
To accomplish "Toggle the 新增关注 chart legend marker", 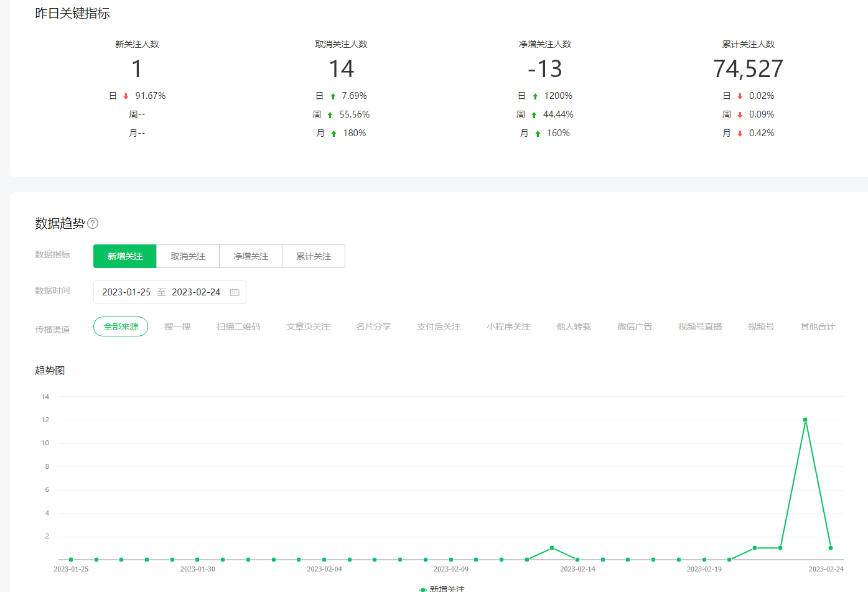I will coord(423,588).
